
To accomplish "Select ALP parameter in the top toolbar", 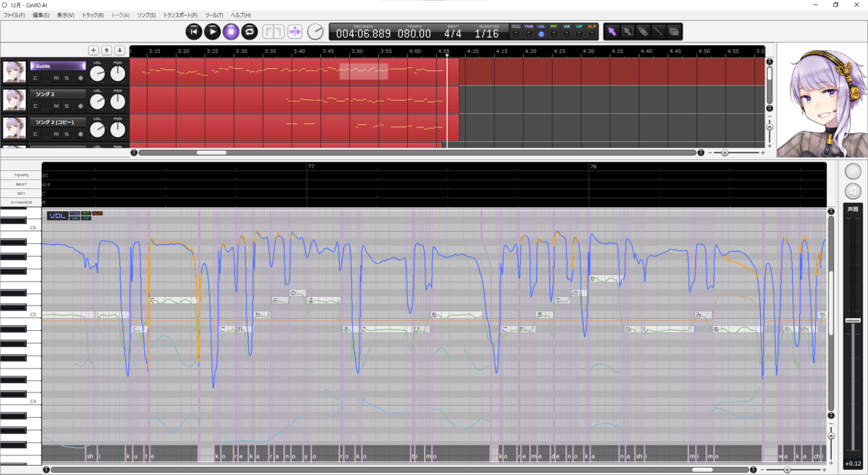I will pos(592,31).
